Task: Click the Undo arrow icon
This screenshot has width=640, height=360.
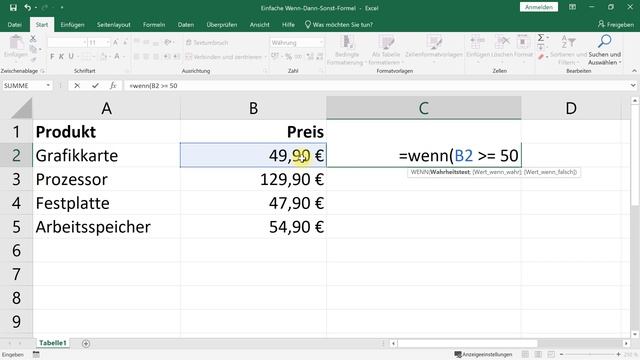Action: [x=27, y=7]
